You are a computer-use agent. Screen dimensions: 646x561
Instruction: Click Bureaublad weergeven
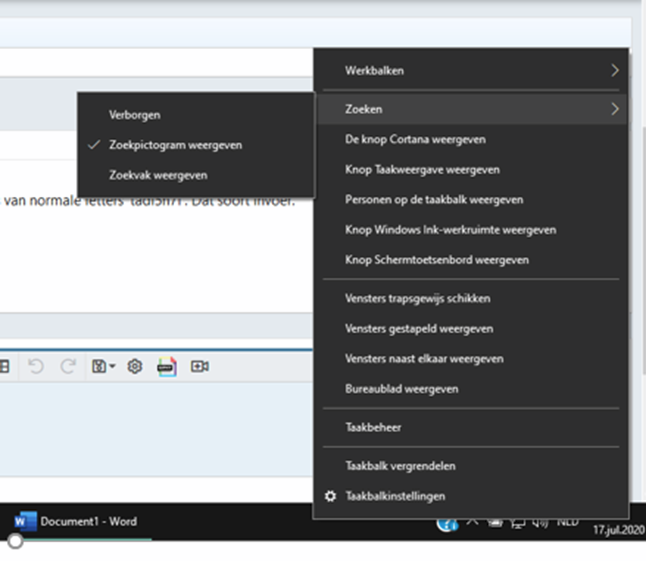401,389
